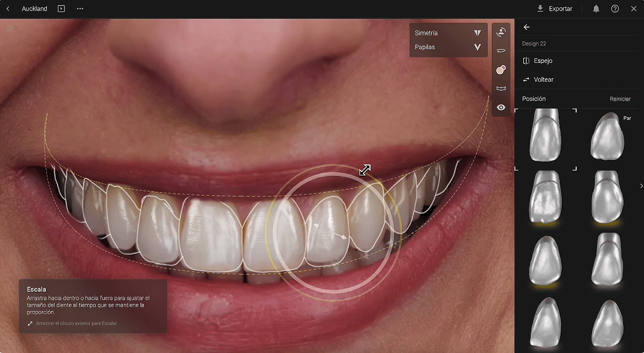Open the hamburger menu on the photo canvas
Viewport: 644px width, 353px height.
pyautogui.click(x=10, y=28)
